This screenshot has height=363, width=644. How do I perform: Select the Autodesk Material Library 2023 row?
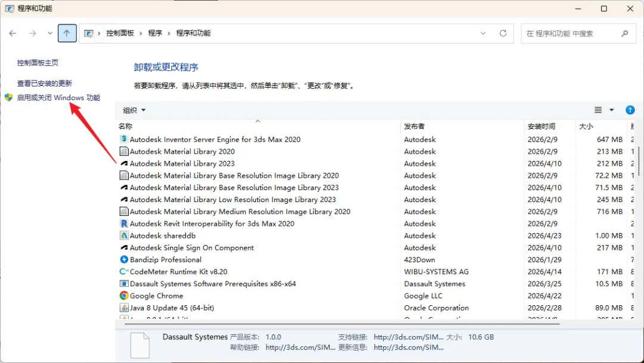tap(182, 163)
